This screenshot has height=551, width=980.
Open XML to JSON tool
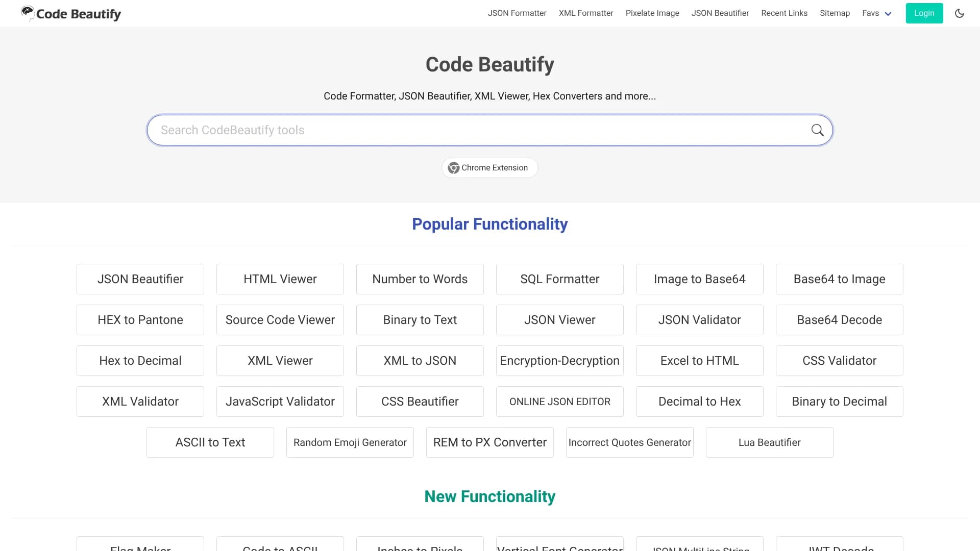(420, 361)
